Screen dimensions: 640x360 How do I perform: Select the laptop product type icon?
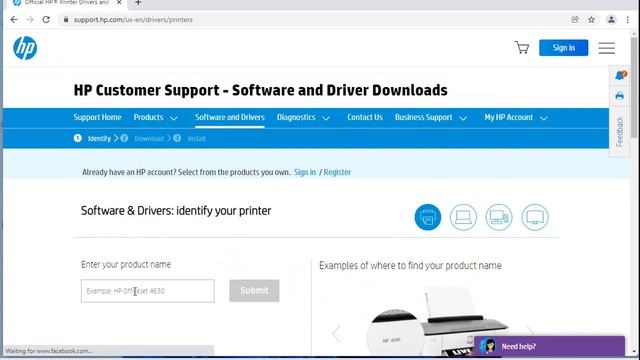463,217
